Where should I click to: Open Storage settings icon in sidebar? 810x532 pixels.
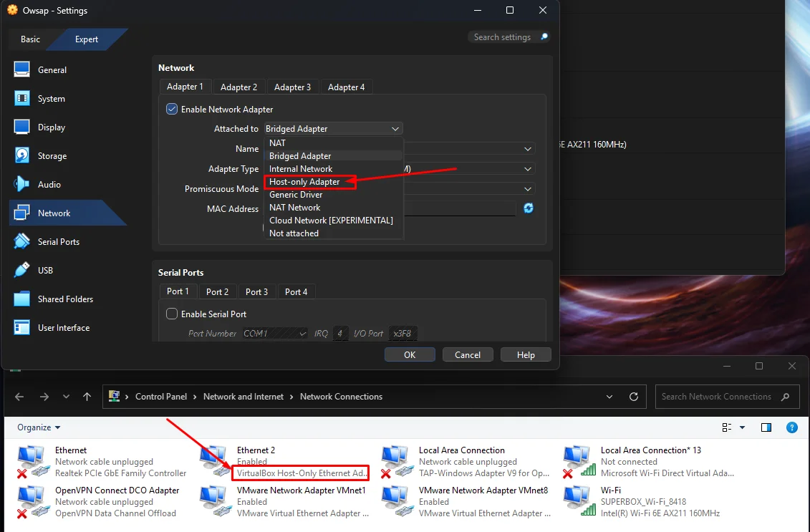pyautogui.click(x=21, y=155)
